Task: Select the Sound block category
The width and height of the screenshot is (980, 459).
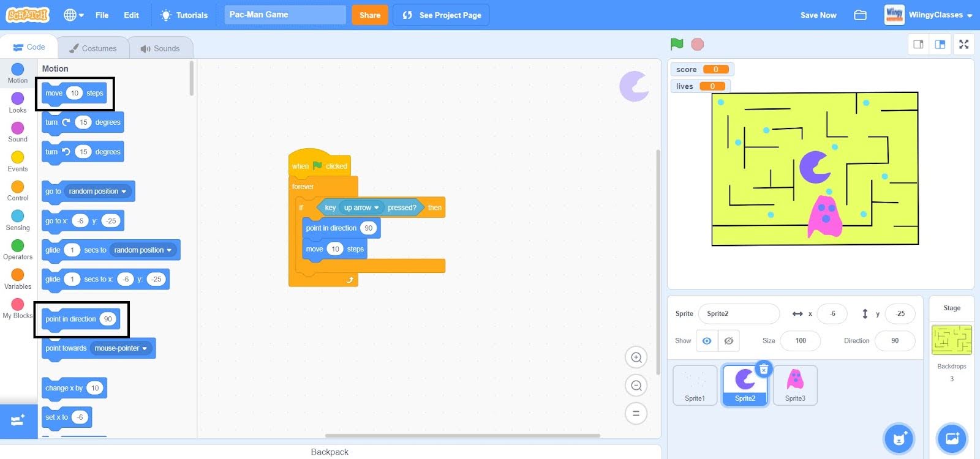Action: click(18, 132)
